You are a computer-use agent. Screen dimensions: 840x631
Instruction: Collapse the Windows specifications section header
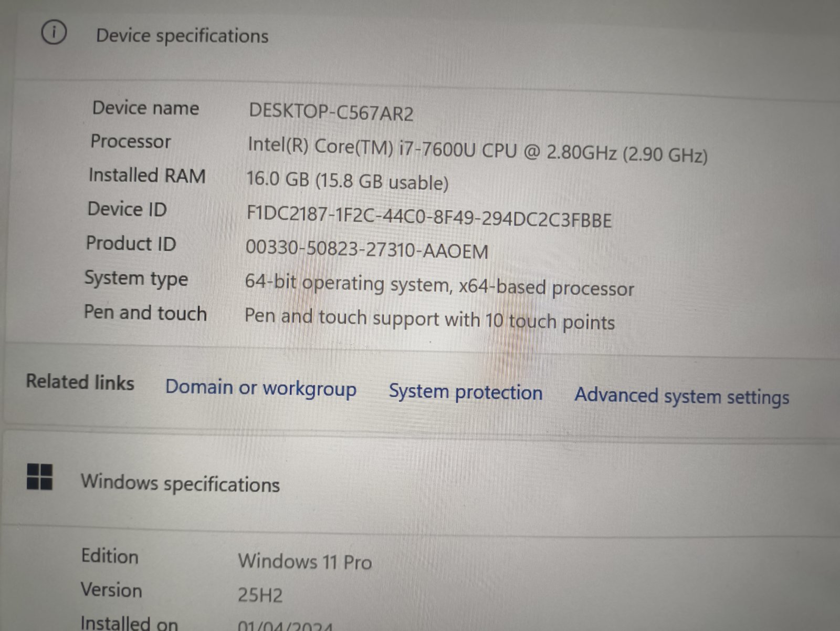(180, 483)
